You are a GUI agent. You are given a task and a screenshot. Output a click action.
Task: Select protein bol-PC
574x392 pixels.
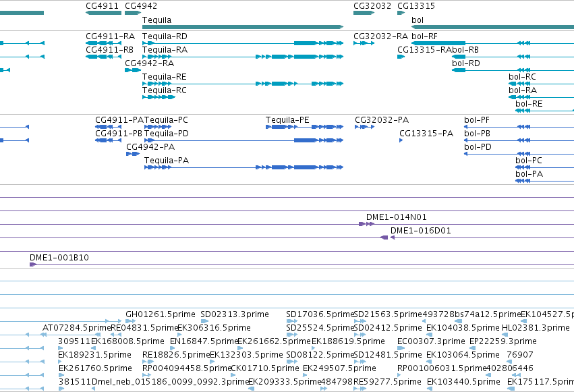[545, 167]
